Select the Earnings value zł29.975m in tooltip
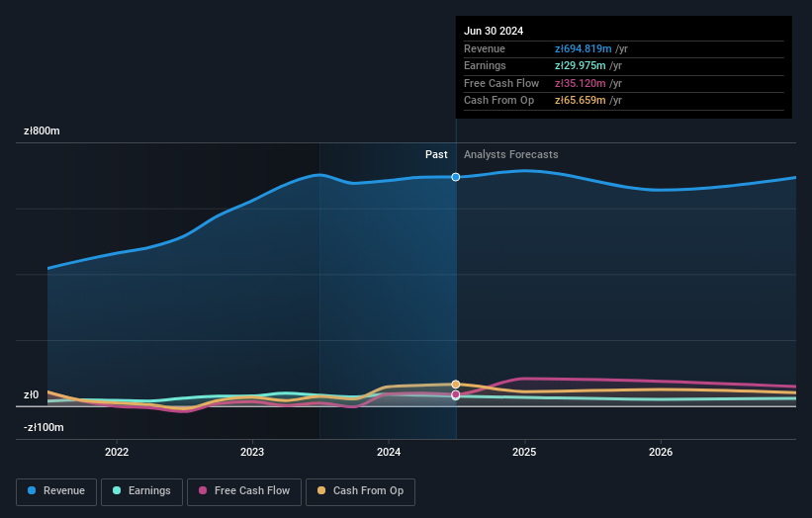 (x=580, y=65)
